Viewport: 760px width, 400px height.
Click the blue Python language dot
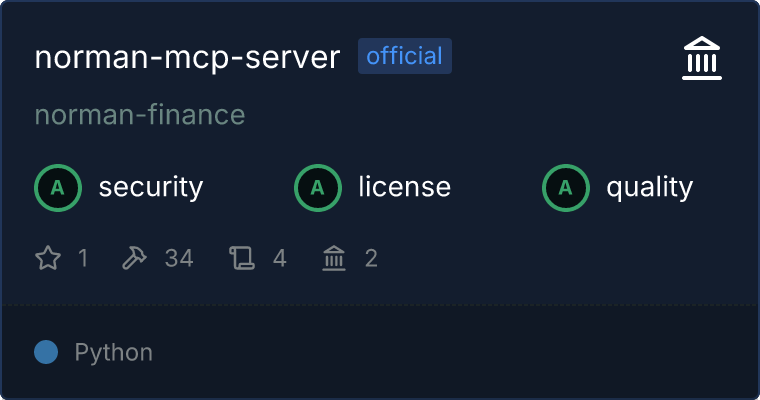(x=46, y=352)
